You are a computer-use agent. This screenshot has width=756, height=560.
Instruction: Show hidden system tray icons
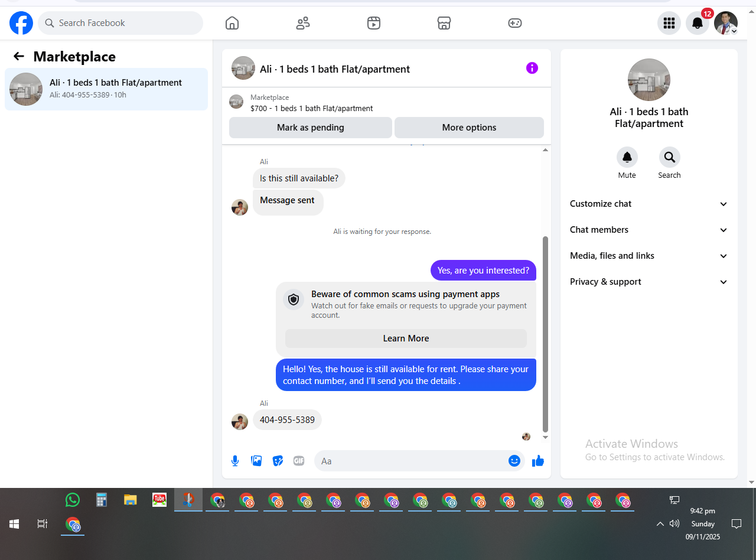point(660,524)
